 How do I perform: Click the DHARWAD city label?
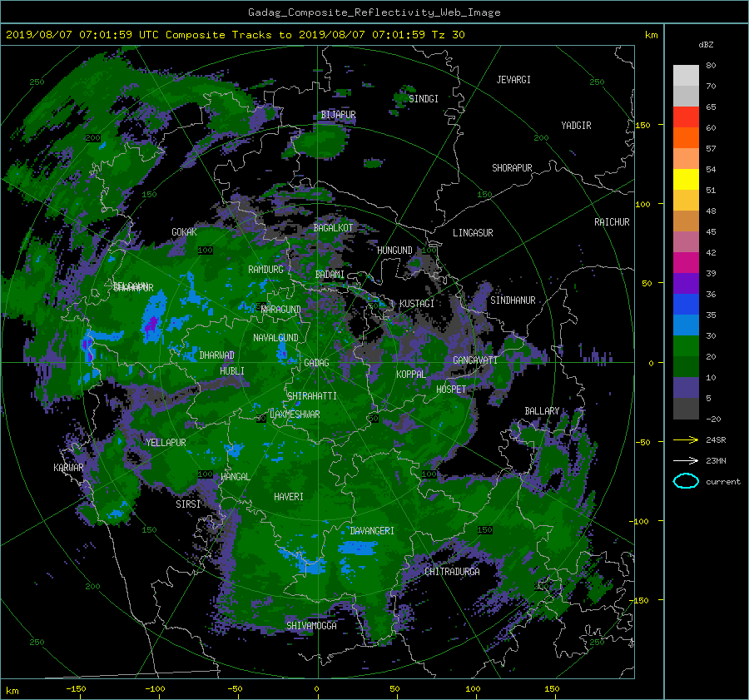pyautogui.click(x=216, y=355)
